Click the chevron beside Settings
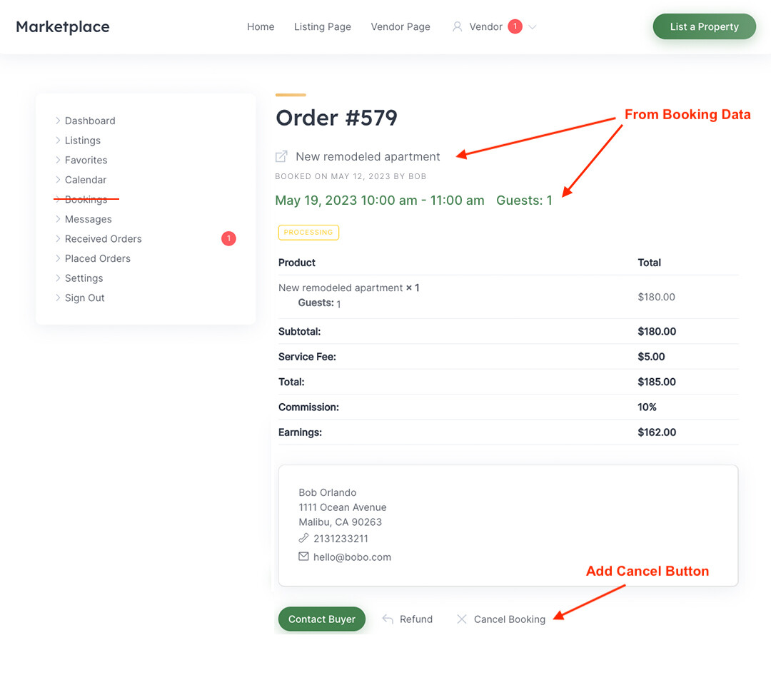771x700 pixels. click(x=58, y=278)
